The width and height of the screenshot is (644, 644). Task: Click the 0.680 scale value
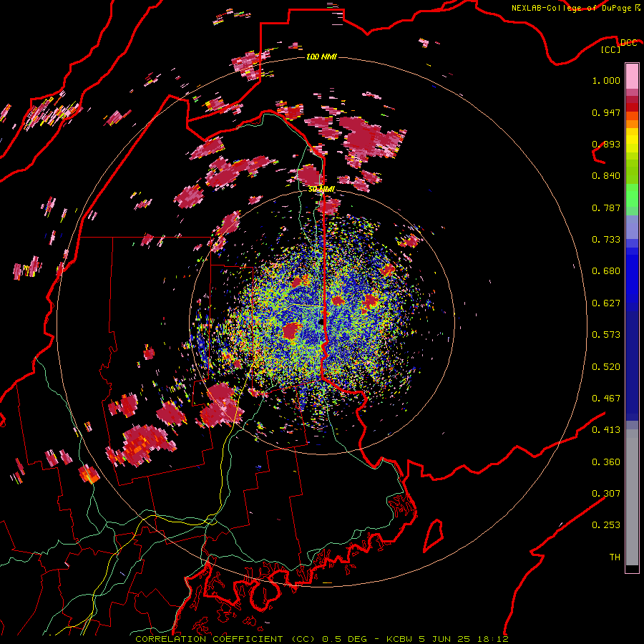[x=606, y=271]
